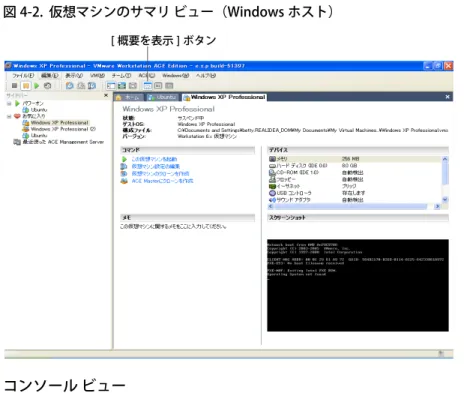Click the device list scroll up arrow
464x393 pixels.
click(445, 159)
